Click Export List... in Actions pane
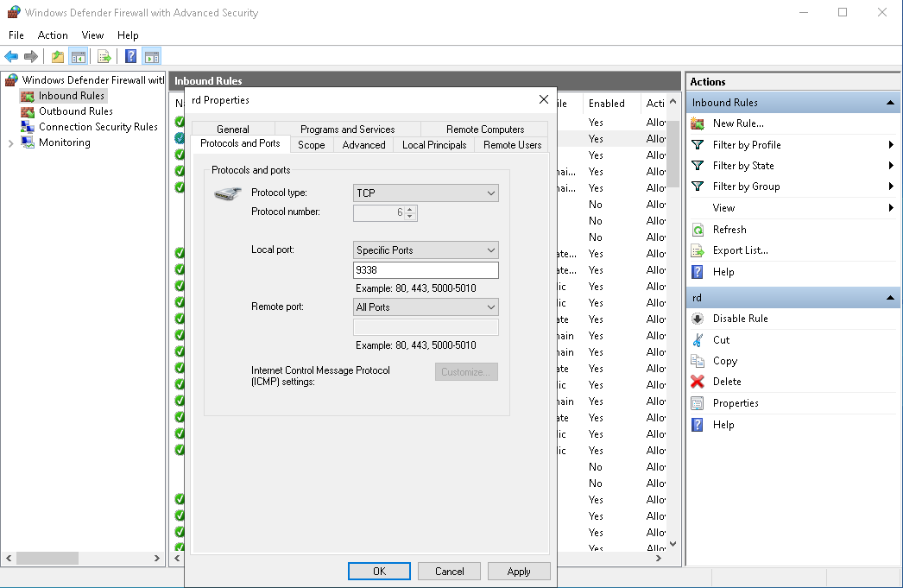903x588 pixels. click(740, 250)
